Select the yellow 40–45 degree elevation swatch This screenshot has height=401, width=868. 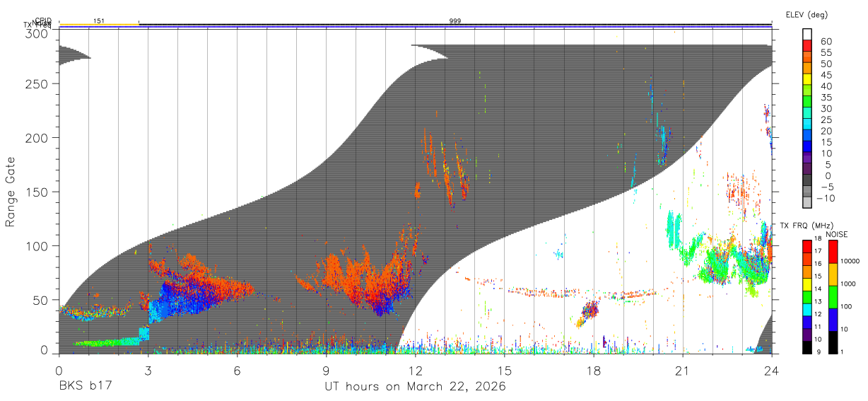807,80
